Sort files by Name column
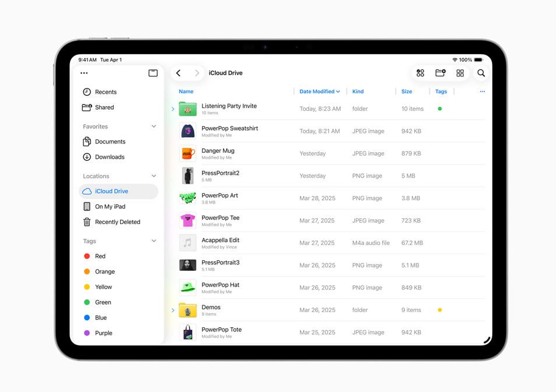 186,92
